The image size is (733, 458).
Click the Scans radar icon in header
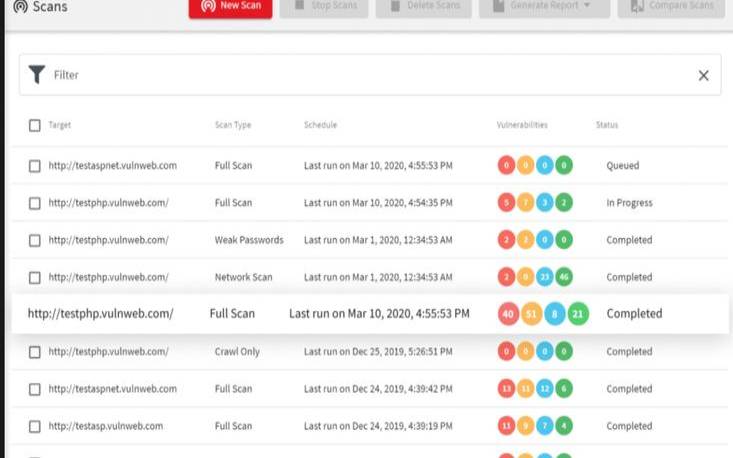click(20, 6)
